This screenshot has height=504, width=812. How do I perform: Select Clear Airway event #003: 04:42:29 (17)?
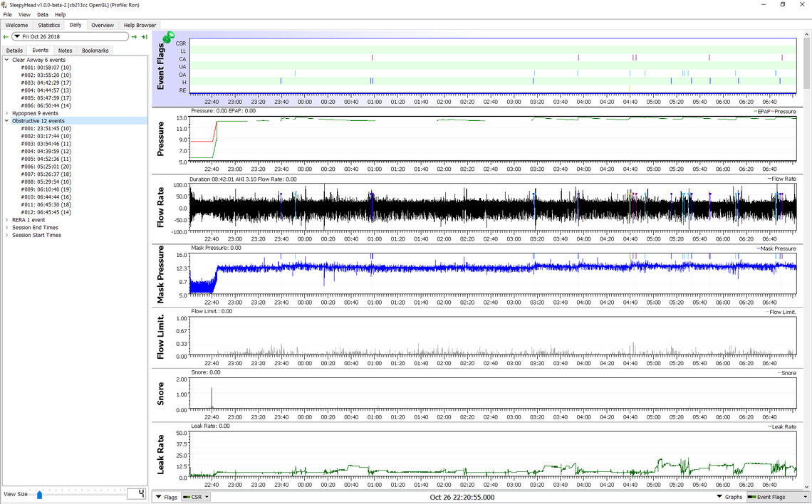point(46,83)
